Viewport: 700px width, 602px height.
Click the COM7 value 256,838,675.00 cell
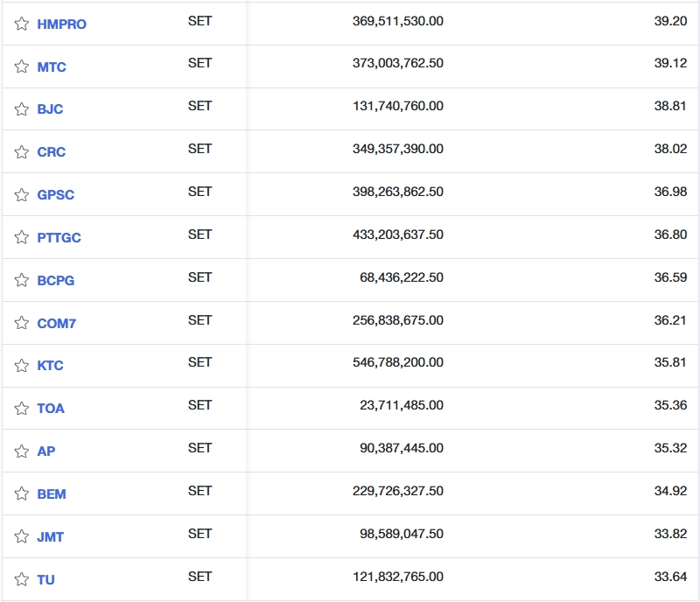point(397,320)
